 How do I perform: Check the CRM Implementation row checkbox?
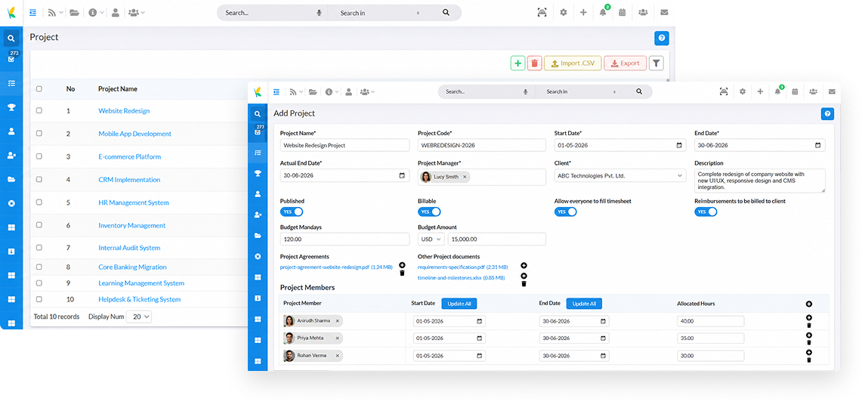click(39, 179)
